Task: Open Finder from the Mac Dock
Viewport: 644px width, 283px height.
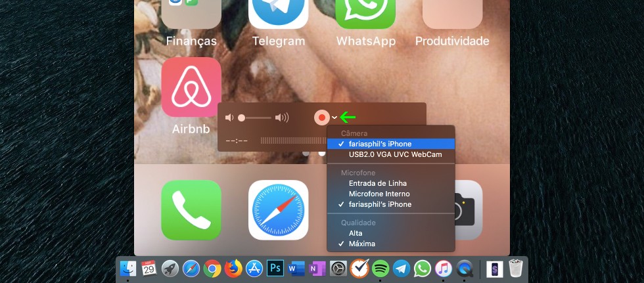Action: pos(128,269)
